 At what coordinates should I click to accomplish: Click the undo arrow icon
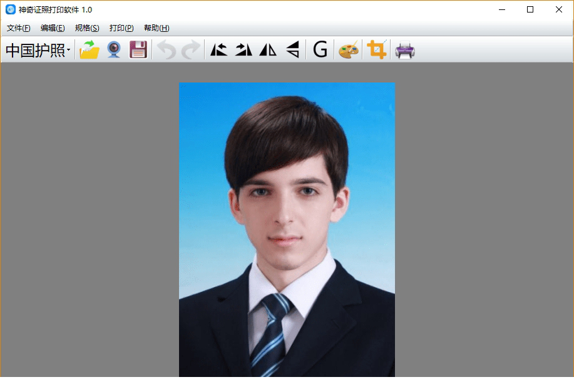[x=167, y=50]
